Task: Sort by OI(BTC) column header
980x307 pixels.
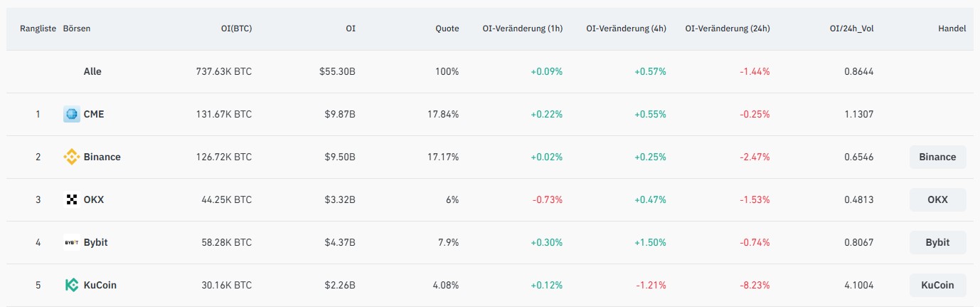Action: (236, 28)
